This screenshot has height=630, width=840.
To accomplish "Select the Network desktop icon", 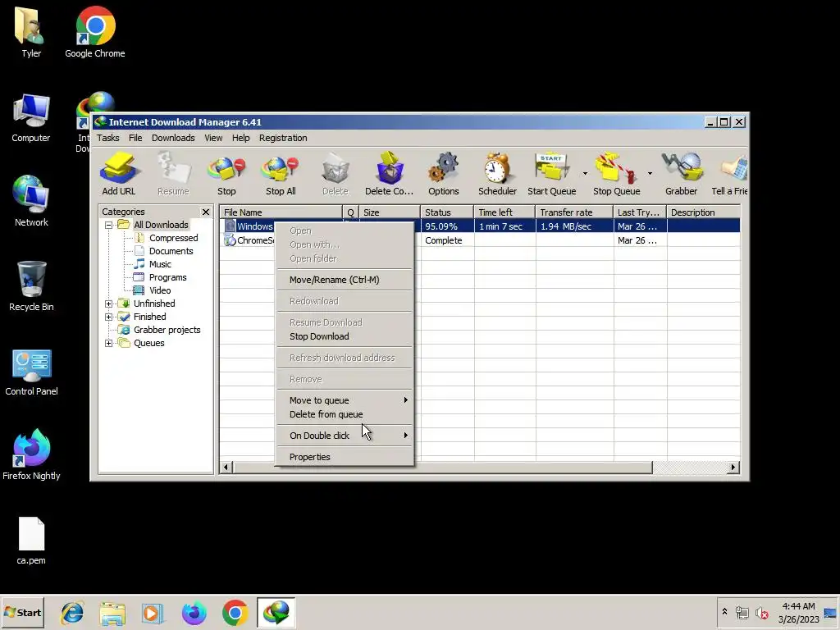I will click(31, 202).
